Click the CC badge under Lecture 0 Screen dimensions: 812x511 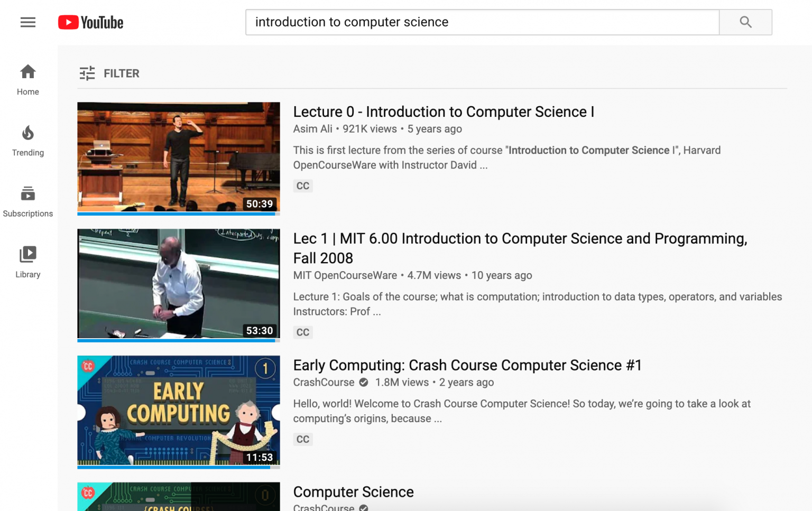(303, 186)
